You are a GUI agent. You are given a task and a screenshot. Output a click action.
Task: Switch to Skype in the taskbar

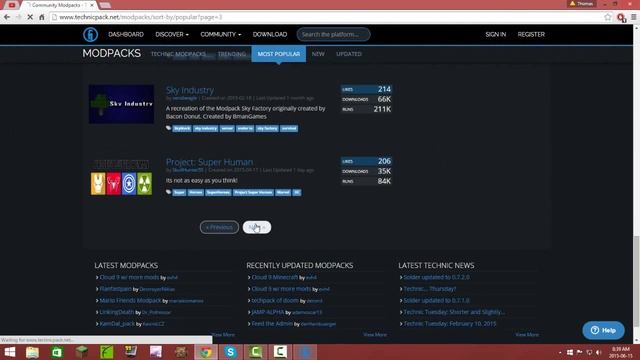coord(231,352)
